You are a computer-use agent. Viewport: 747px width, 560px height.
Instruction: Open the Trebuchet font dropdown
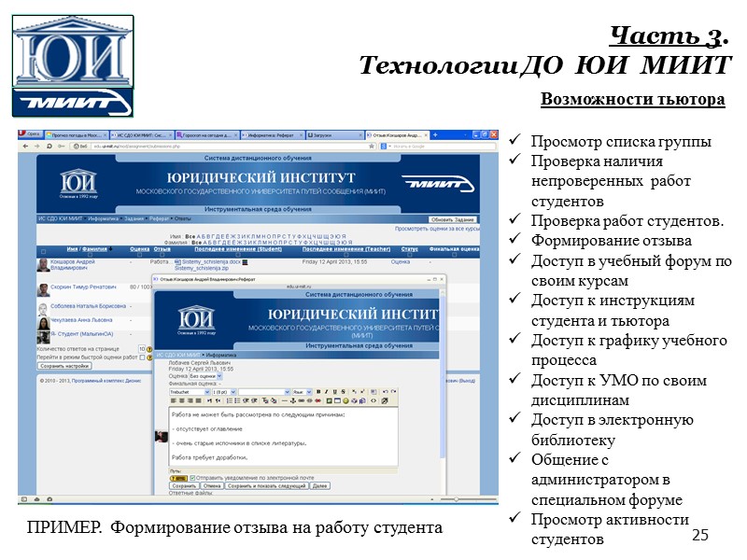(190, 392)
